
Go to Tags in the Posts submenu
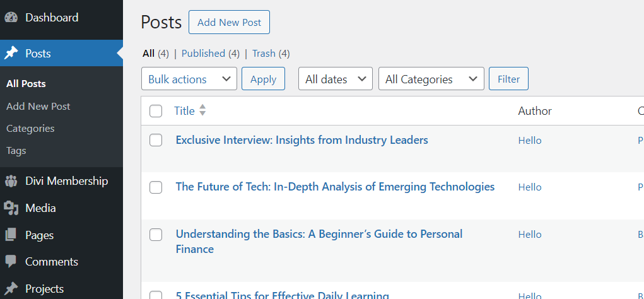(x=16, y=151)
